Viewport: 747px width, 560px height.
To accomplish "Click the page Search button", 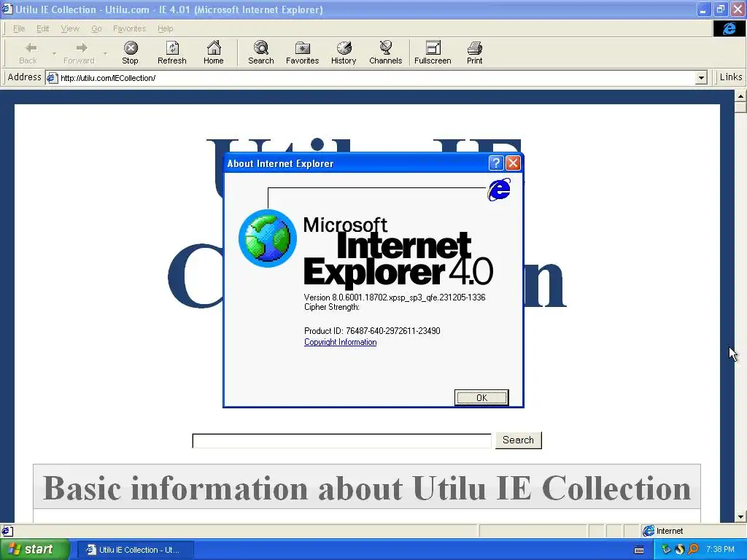I will point(519,440).
